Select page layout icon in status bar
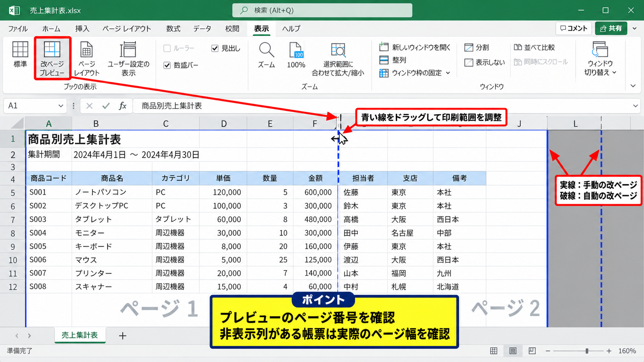This screenshot has height=362, width=644. point(513,351)
